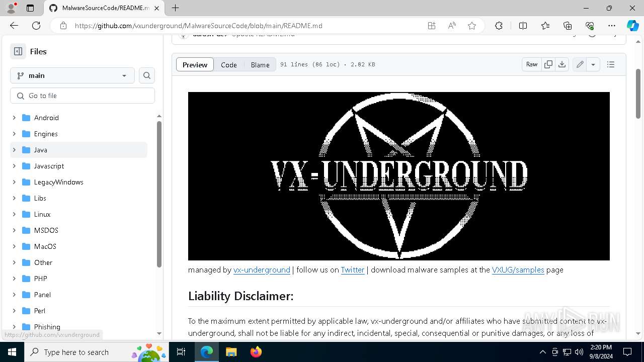
Task: Go back in the browser
Action: point(14,26)
